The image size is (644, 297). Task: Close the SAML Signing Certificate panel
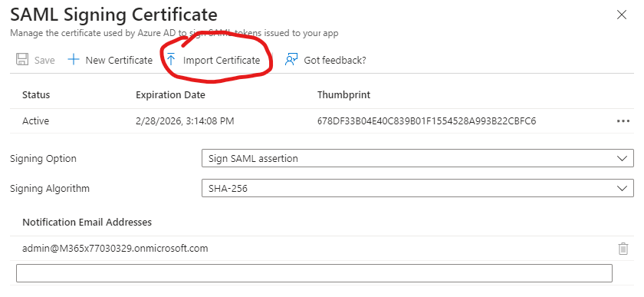(622, 15)
